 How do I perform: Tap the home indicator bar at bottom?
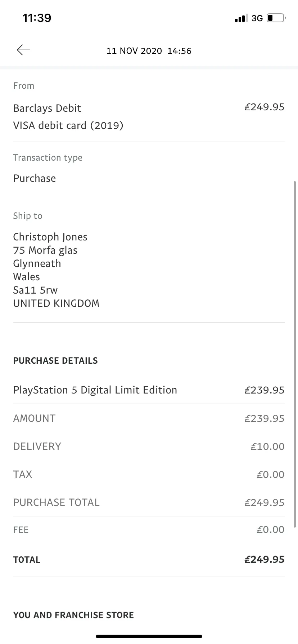tap(149, 636)
